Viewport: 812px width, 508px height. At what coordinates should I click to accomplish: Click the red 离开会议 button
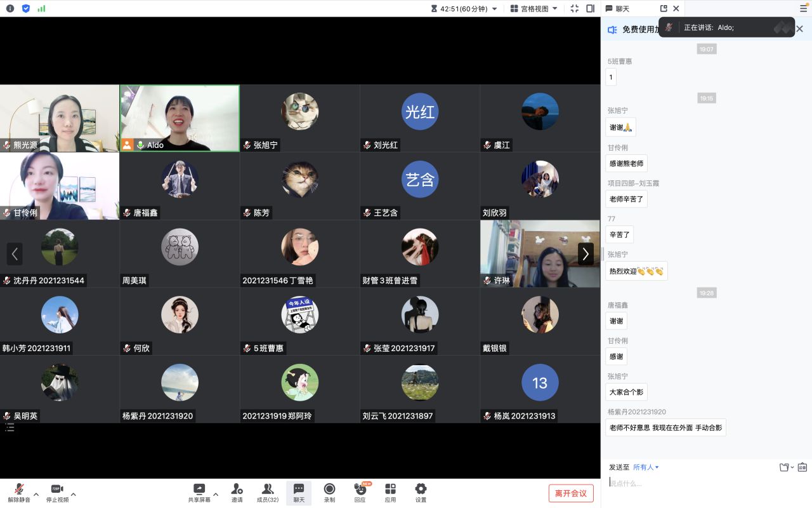point(571,493)
